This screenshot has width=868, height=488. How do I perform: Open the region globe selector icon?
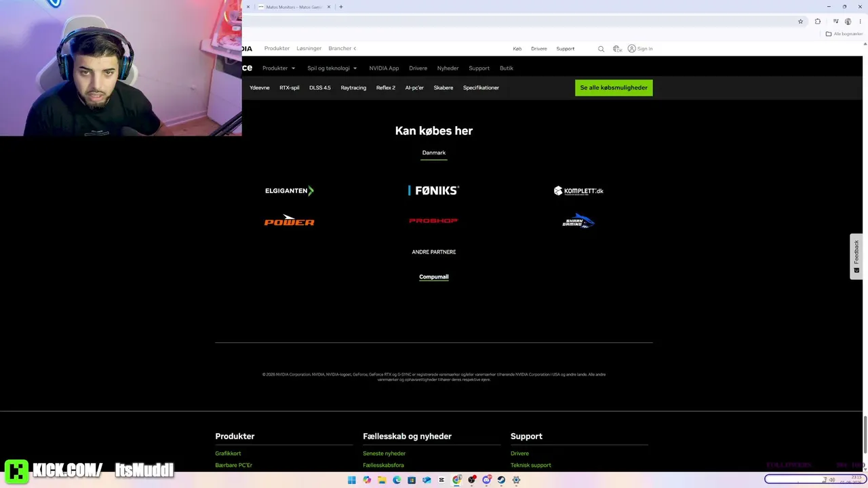tap(617, 49)
